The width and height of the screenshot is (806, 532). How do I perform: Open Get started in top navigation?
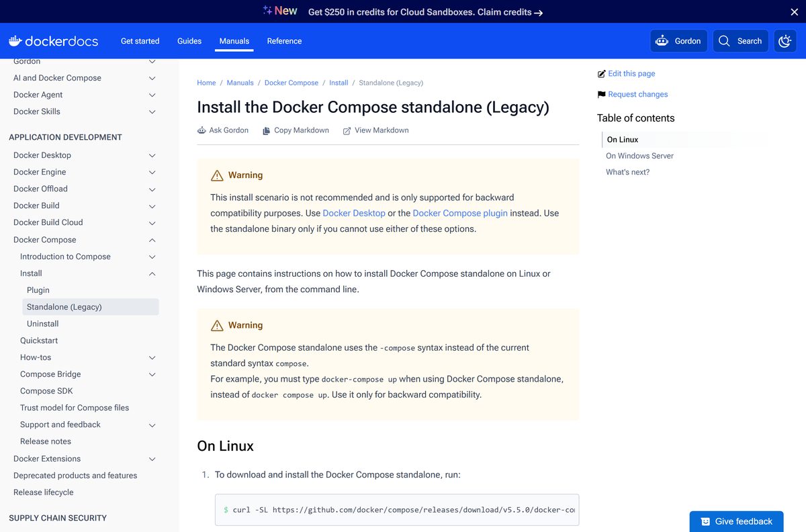(140, 41)
